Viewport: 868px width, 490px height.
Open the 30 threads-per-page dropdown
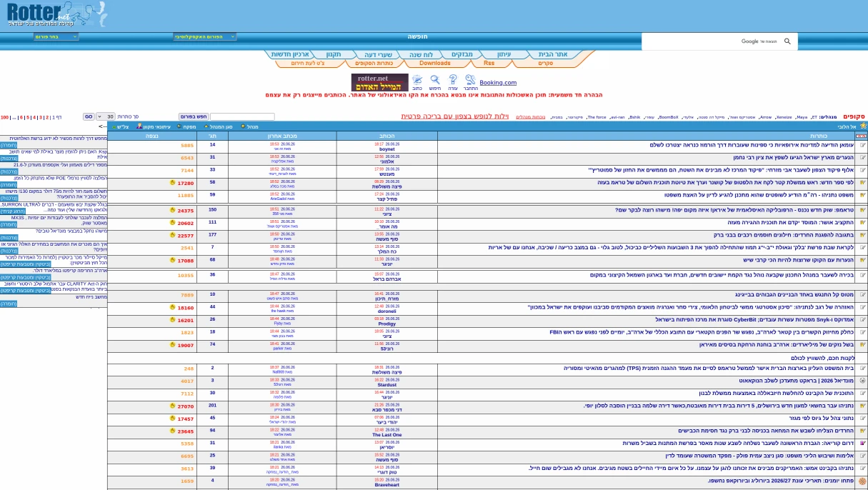[106, 116]
